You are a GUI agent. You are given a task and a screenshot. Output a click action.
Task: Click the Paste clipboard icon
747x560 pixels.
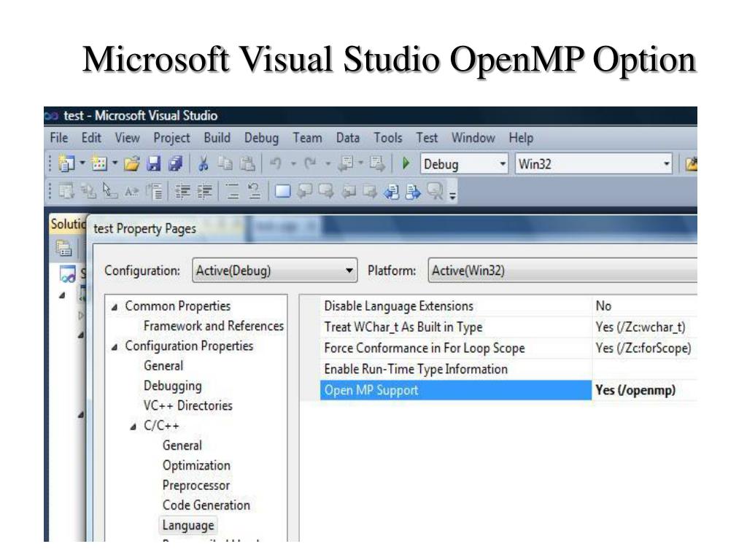pos(247,164)
